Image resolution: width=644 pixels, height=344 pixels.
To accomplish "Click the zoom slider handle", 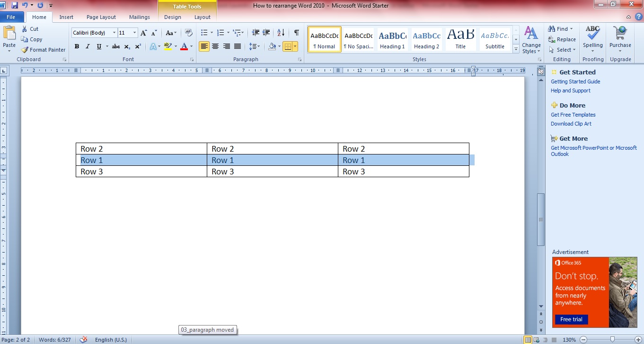I will coord(613,340).
